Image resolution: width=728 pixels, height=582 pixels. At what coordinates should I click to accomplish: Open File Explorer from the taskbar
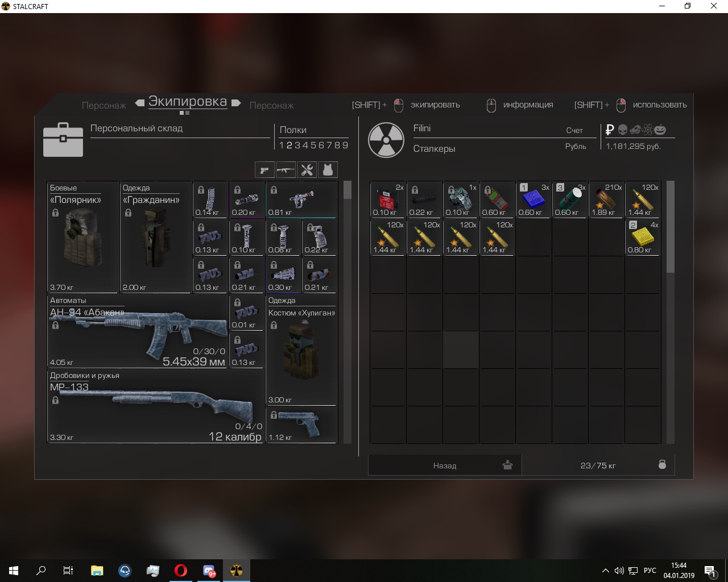point(97,571)
